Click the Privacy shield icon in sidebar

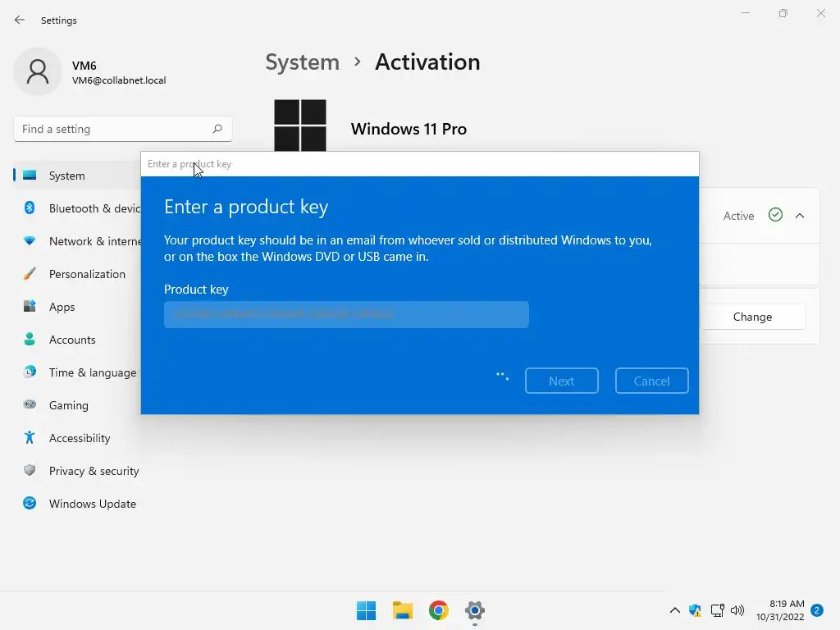(x=30, y=470)
